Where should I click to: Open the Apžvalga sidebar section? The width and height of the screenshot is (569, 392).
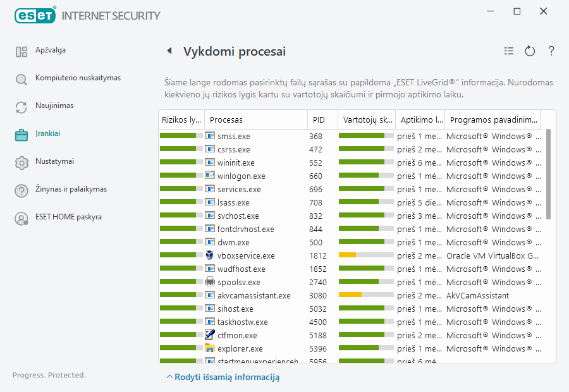point(51,50)
